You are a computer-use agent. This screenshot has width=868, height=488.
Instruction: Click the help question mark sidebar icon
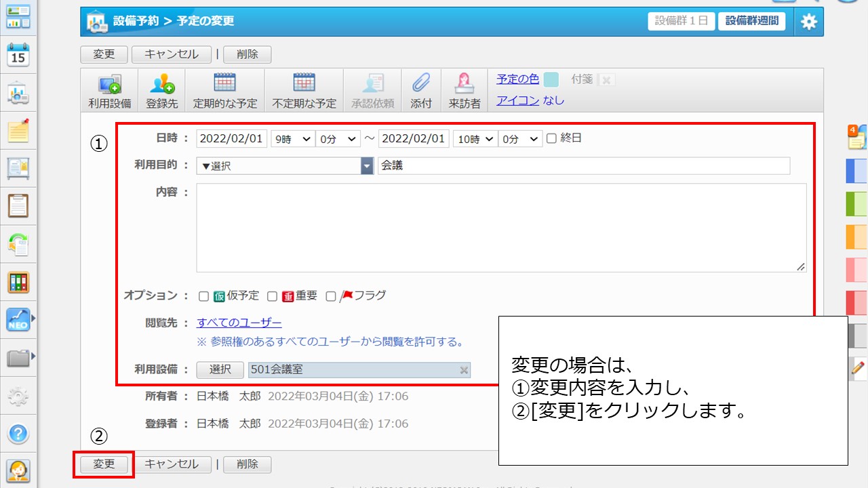click(18, 434)
